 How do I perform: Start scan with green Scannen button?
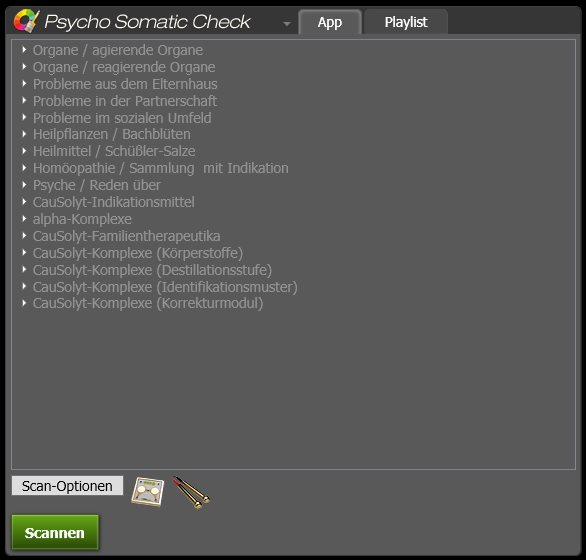(55, 532)
